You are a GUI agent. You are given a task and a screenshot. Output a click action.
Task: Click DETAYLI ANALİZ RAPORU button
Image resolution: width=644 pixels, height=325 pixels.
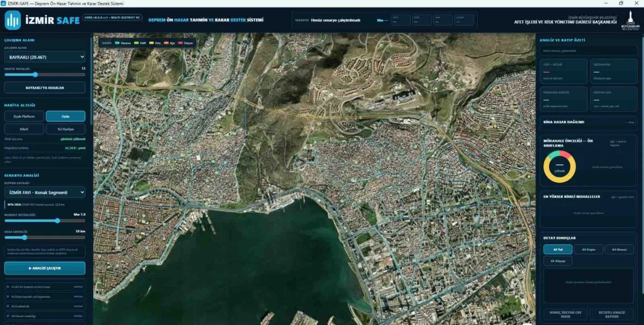612,314
